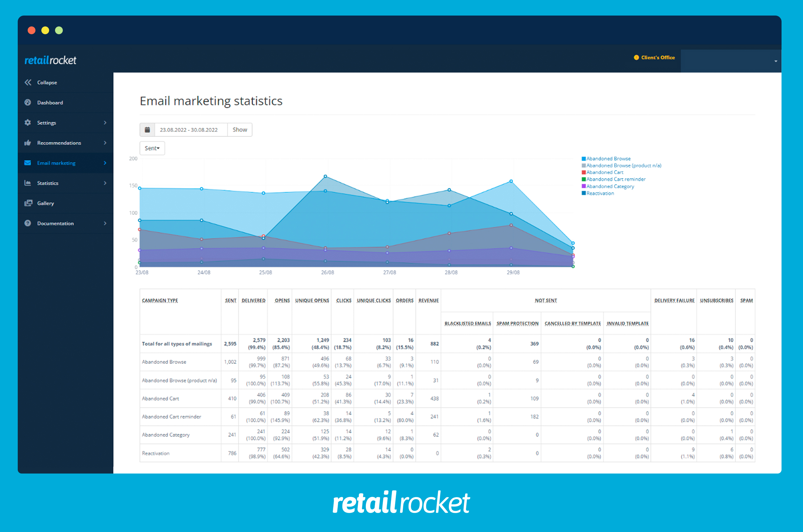Click the Statistics chart icon
This screenshot has width=803, height=532.
pyautogui.click(x=28, y=183)
